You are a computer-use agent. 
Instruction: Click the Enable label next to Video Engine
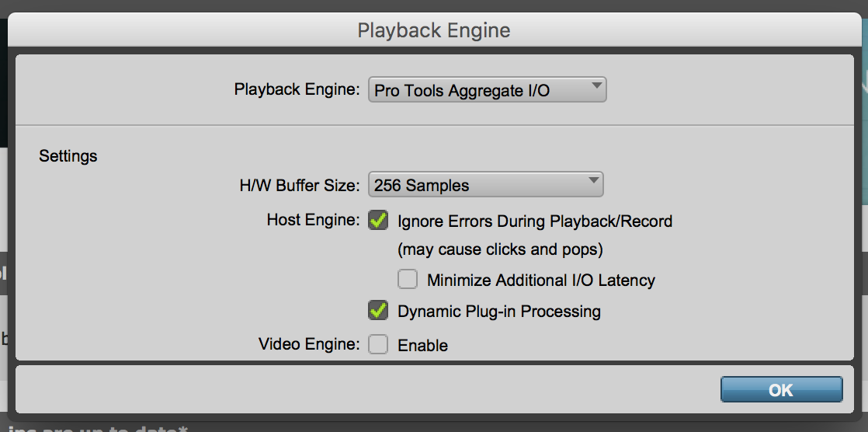click(422, 346)
